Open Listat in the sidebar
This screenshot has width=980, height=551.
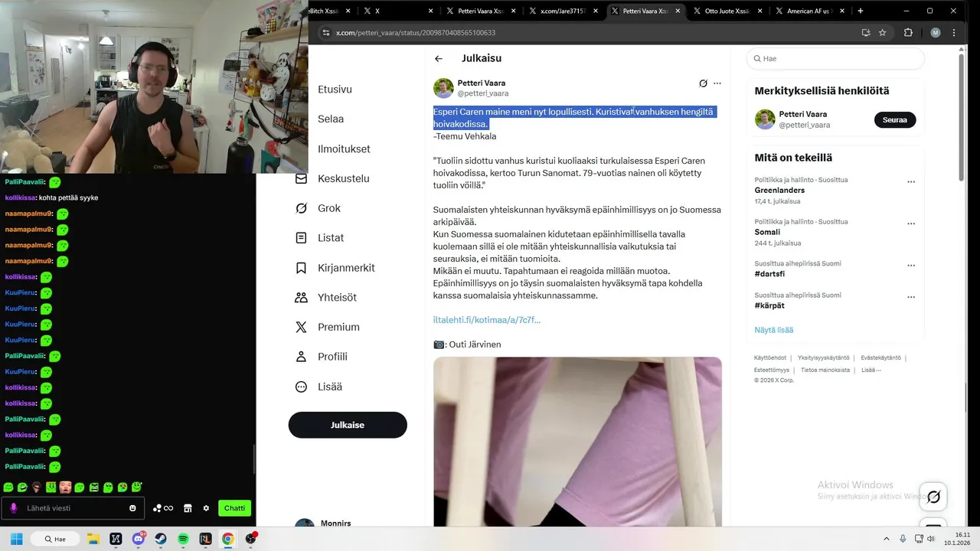319,238
